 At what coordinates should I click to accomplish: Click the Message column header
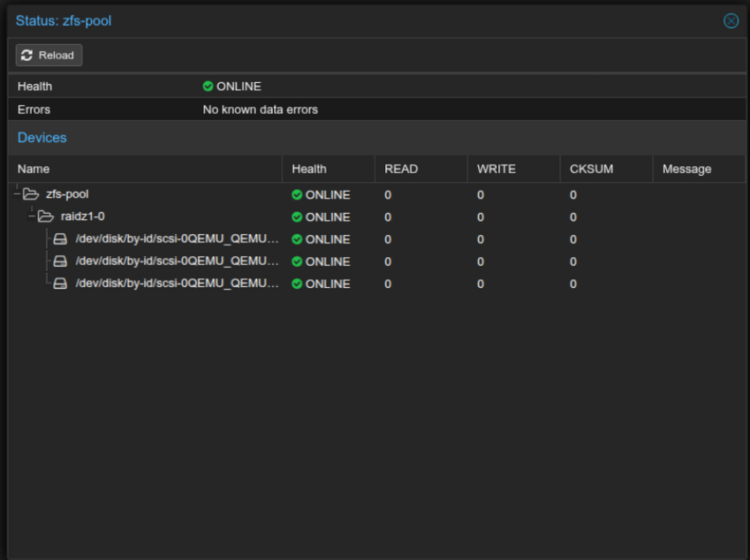pyautogui.click(x=700, y=169)
